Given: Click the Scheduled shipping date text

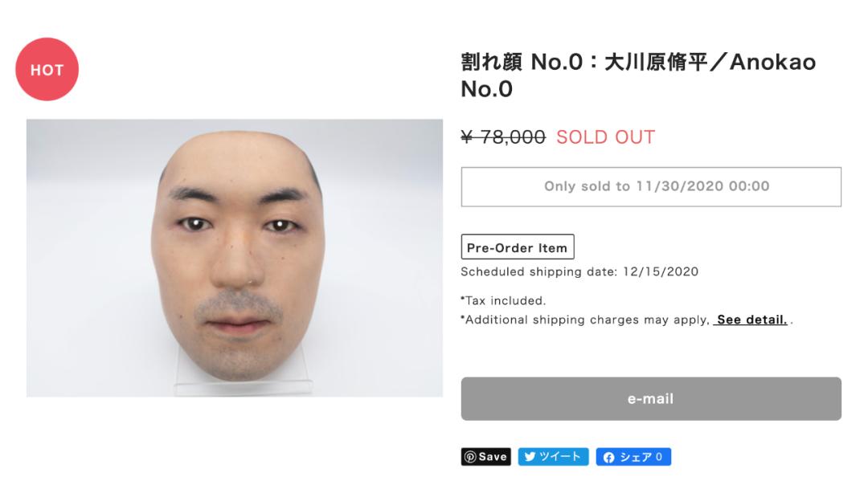Looking at the screenshot, I should tap(579, 271).
